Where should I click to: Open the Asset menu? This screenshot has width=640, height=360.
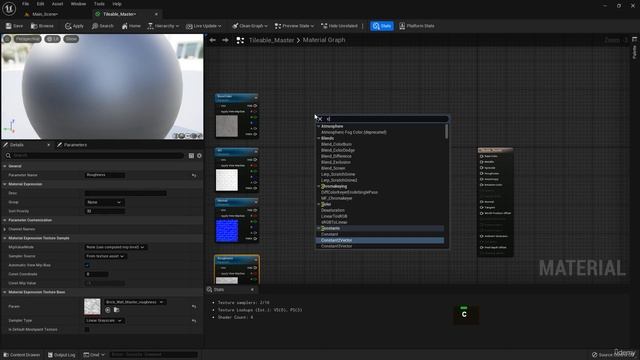(57, 4)
